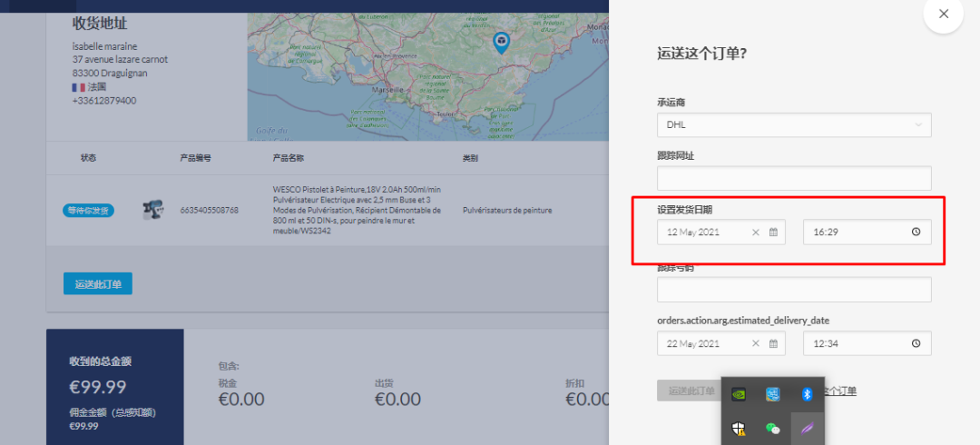Click the 产品编号 column header
980x445 pixels.
[x=195, y=158]
